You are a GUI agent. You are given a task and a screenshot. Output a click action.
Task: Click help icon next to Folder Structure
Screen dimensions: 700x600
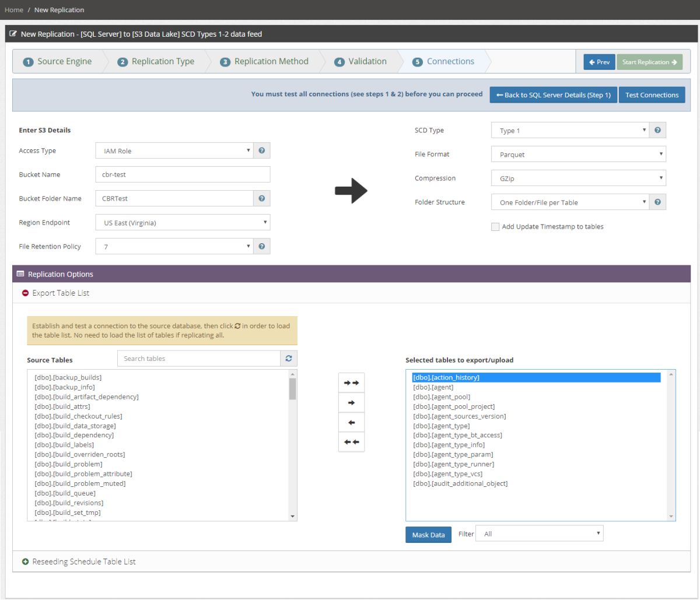[x=657, y=202]
